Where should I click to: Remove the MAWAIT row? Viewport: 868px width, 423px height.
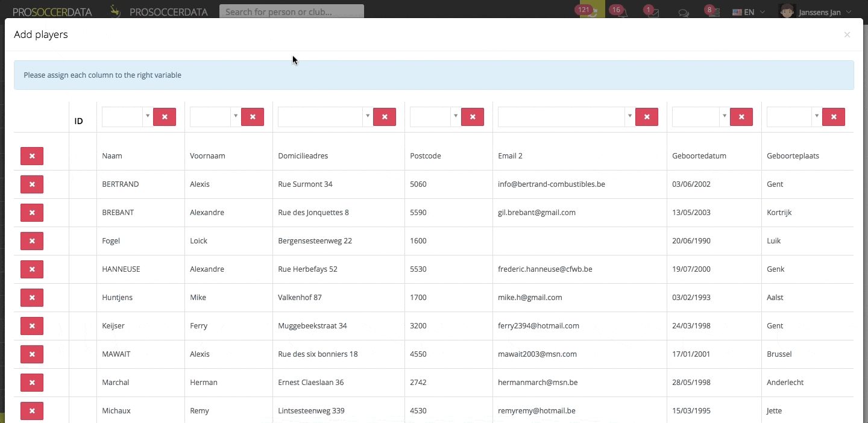tap(32, 354)
